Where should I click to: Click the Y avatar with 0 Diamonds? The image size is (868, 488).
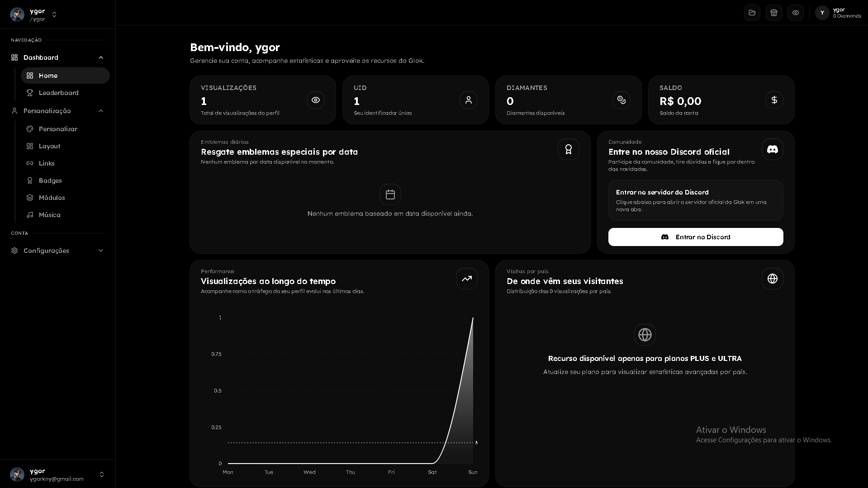[822, 13]
